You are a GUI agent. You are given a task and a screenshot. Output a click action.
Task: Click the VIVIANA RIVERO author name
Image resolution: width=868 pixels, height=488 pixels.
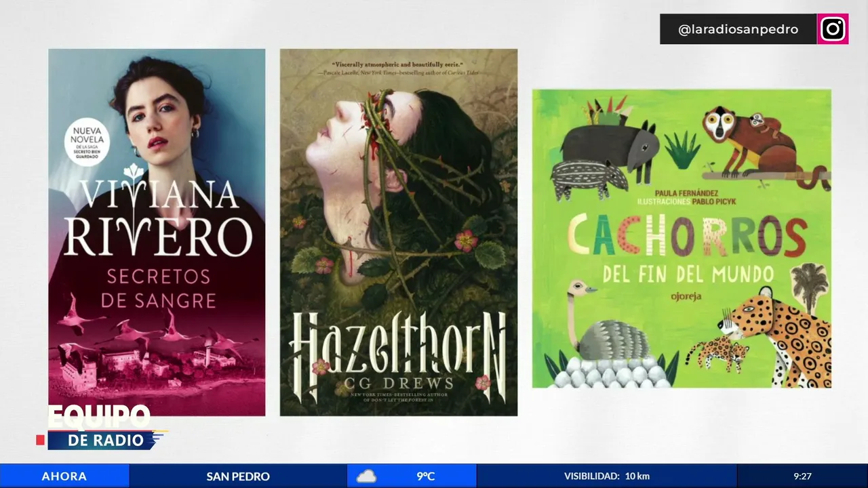[157, 218]
